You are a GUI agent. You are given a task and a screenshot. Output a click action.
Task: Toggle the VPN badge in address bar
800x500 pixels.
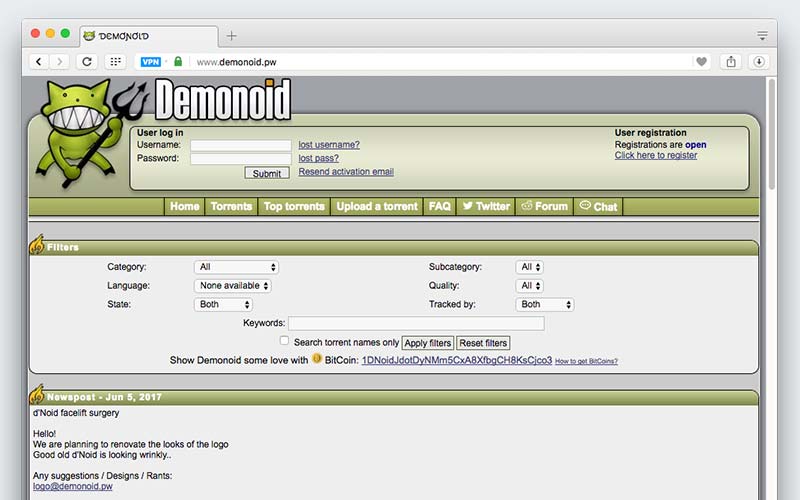151,62
